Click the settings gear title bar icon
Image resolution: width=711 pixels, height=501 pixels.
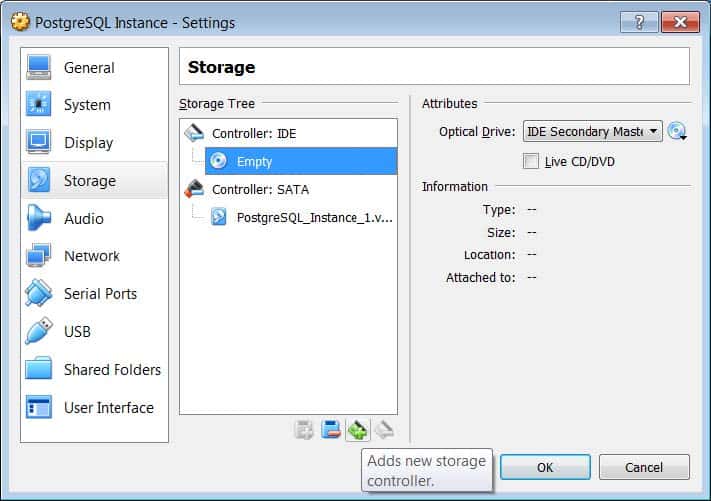[20, 22]
